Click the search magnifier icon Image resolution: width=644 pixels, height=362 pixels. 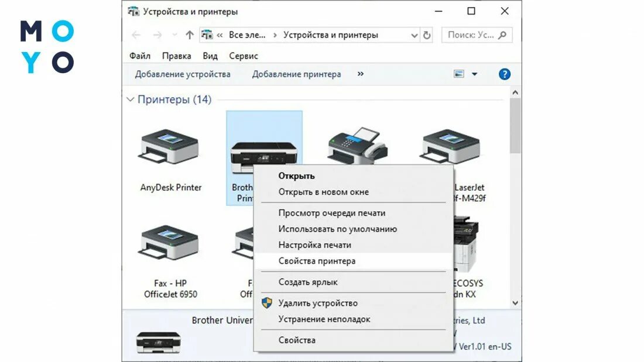pyautogui.click(x=502, y=35)
